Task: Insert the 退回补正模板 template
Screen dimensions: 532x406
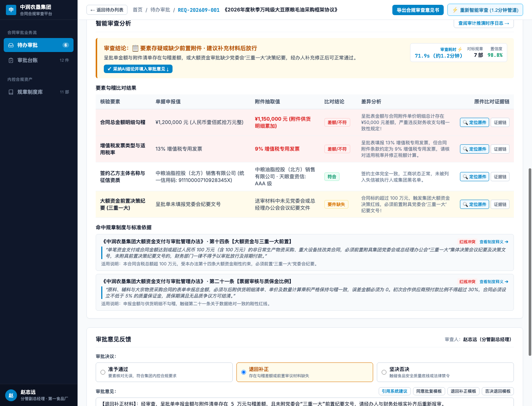Action: point(463,391)
